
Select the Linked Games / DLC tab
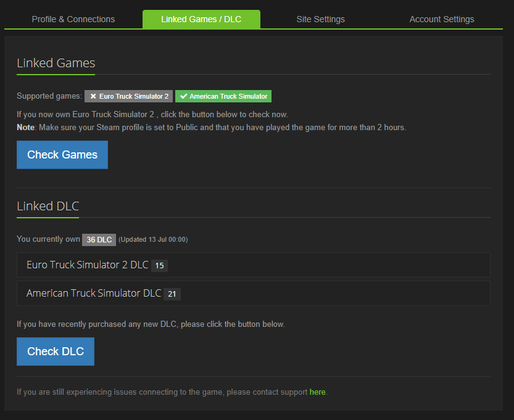pyautogui.click(x=201, y=19)
